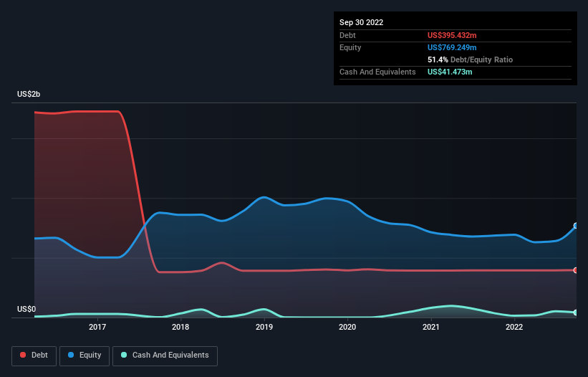Click the 2022 axis label
The width and height of the screenshot is (588, 377).
[514, 327]
